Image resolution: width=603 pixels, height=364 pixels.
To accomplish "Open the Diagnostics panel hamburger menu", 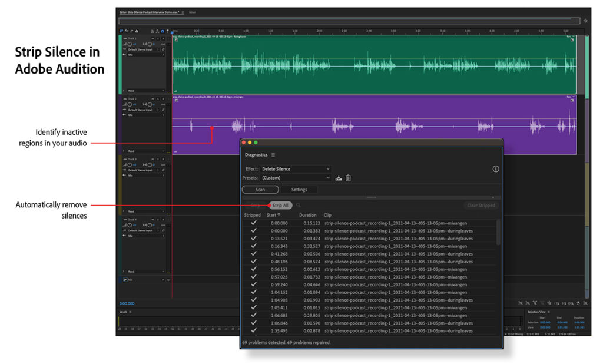I will [x=273, y=155].
